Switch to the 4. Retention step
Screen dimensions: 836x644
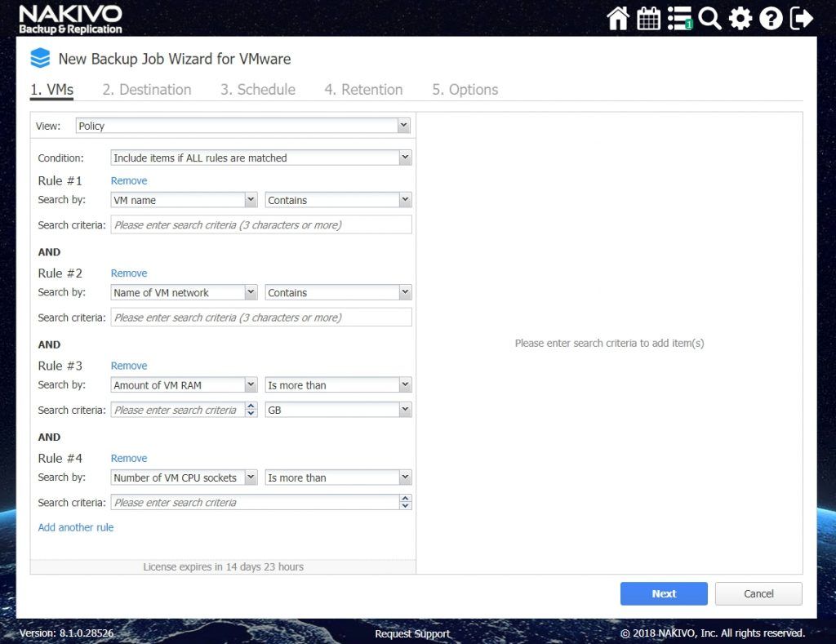pos(363,90)
